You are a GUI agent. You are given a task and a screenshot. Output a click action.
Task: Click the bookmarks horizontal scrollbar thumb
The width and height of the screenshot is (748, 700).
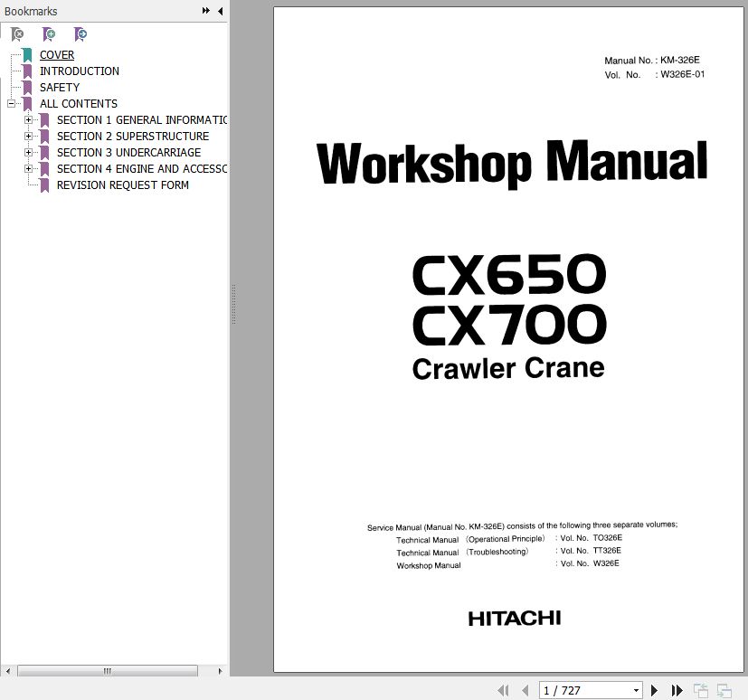click(108, 671)
